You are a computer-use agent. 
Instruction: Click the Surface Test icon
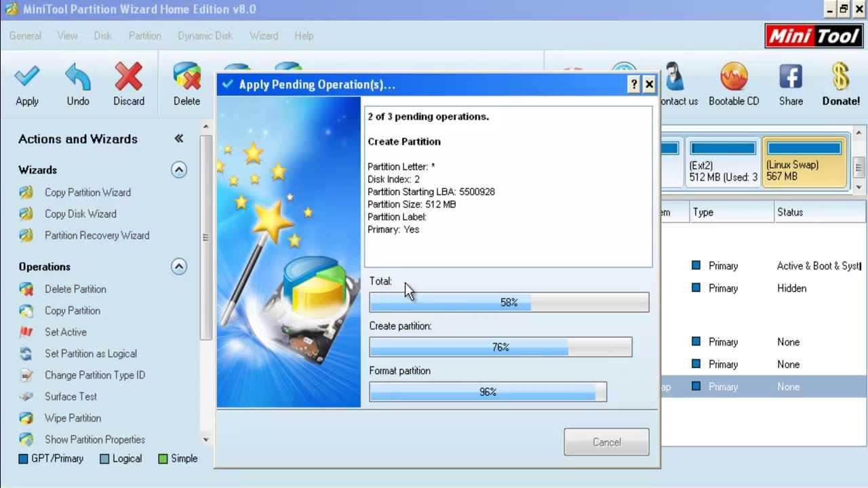[x=26, y=396]
